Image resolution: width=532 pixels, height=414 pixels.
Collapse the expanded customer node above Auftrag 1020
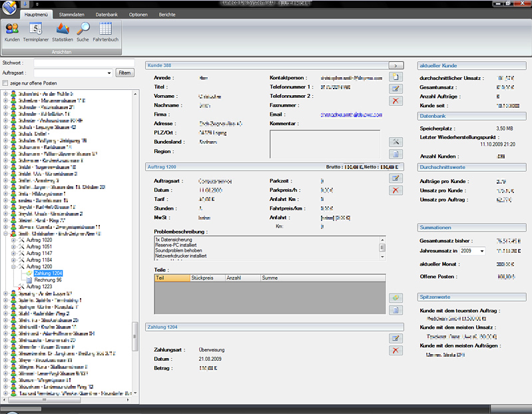[5, 234]
